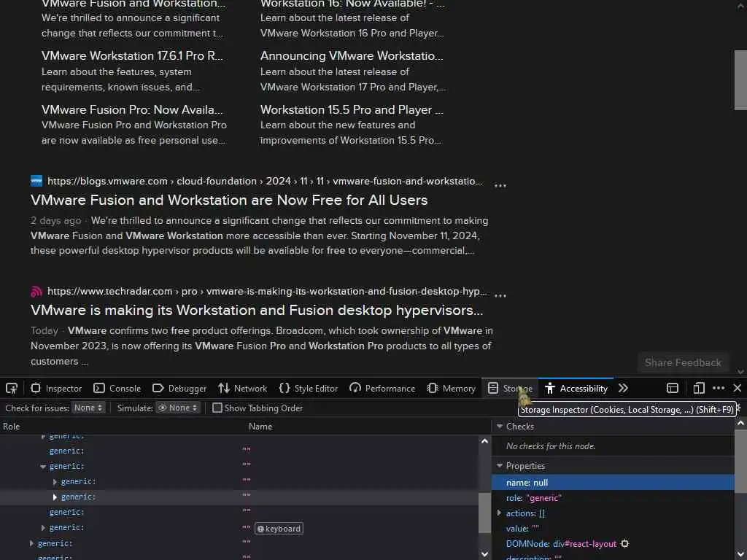Screen dimensions: 747x560
Task: Open the Simulate dropdown
Action: pos(178,408)
